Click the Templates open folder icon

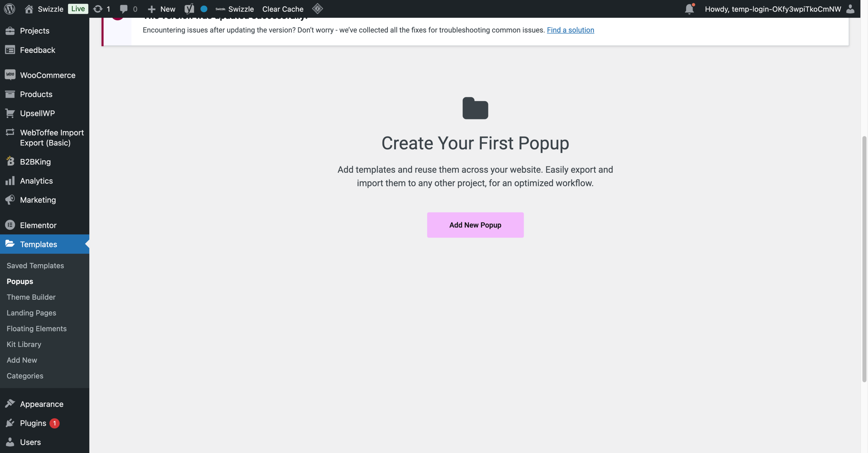coord(10,244)
